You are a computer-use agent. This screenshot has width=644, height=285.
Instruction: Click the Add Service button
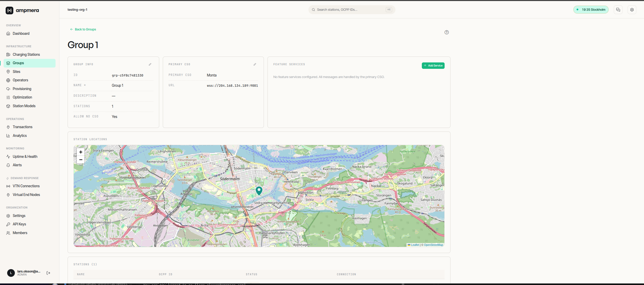(x=433, y=66)
